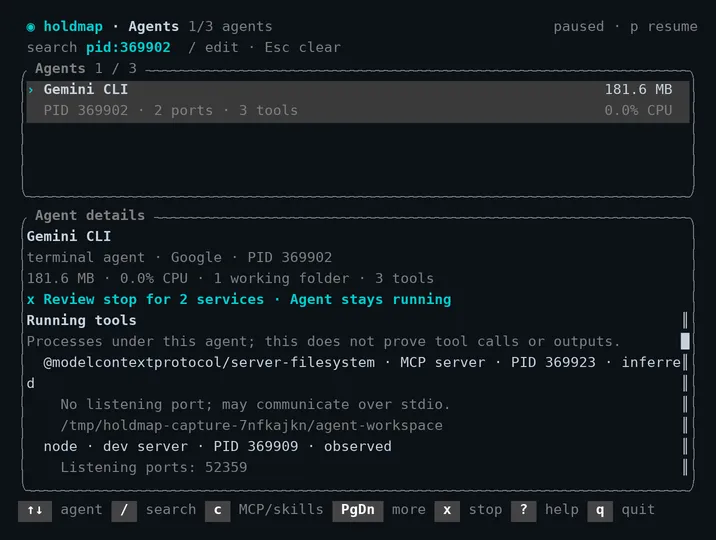Click the Listening ports: 52359 line
716x540 pixels.
point(153,467)
